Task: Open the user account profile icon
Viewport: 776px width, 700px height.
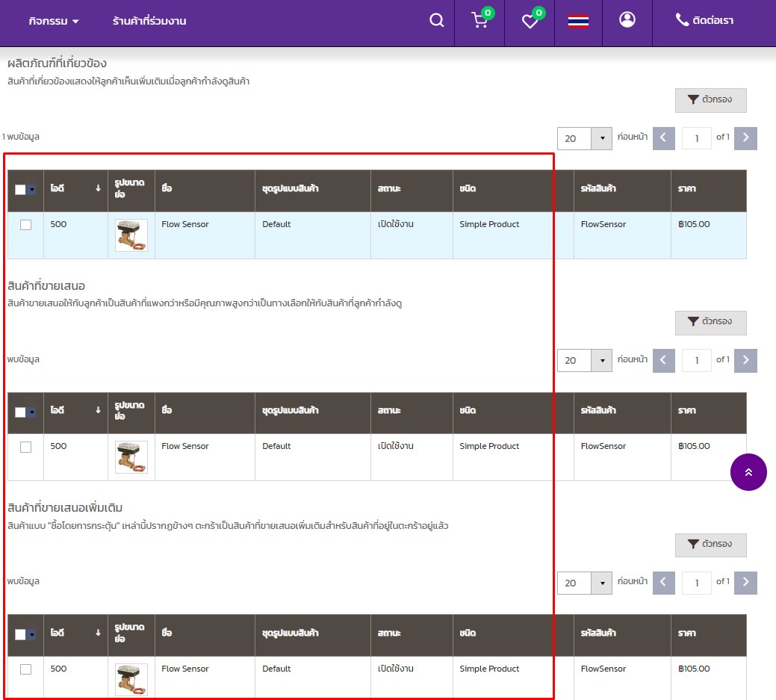Action: point(627,20)
